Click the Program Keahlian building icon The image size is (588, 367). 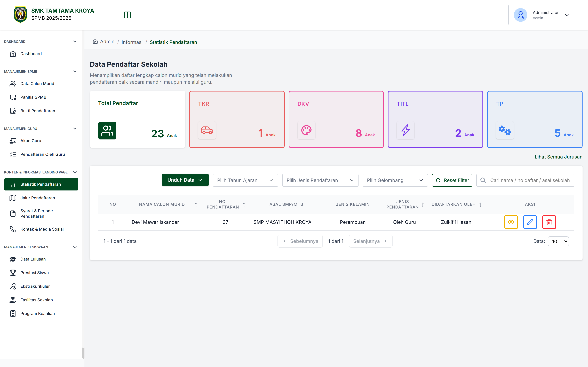click(x=13, y=314)
